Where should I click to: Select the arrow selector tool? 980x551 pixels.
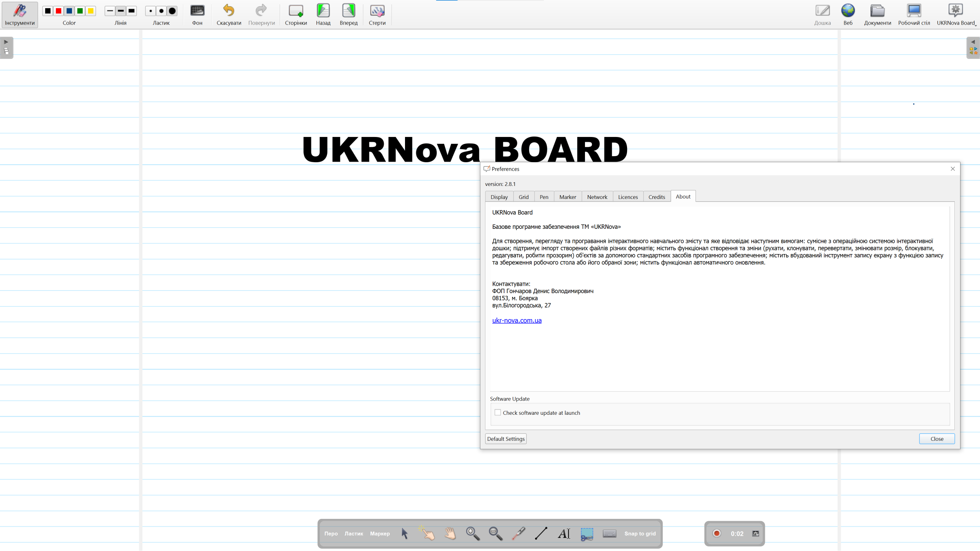(404, 533)
